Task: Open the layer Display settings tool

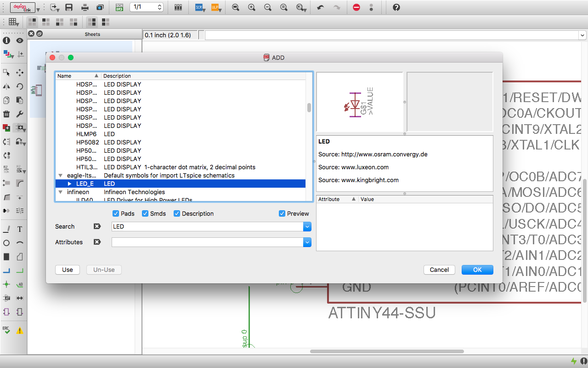Action: pos(8,54)
